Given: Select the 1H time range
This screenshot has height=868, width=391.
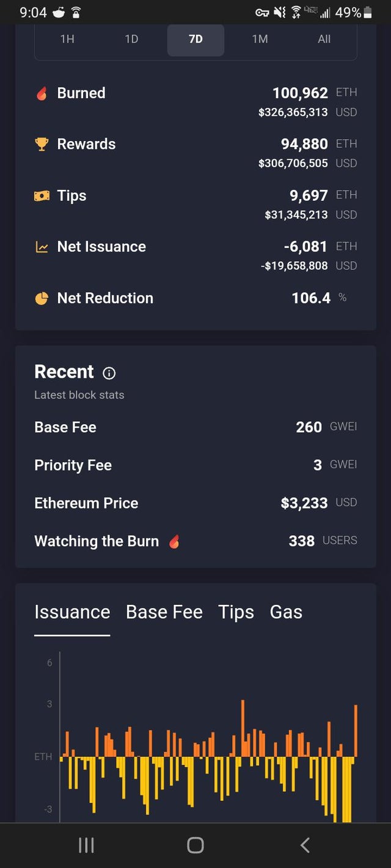Looking at the screenshot, I should [67, 39].
